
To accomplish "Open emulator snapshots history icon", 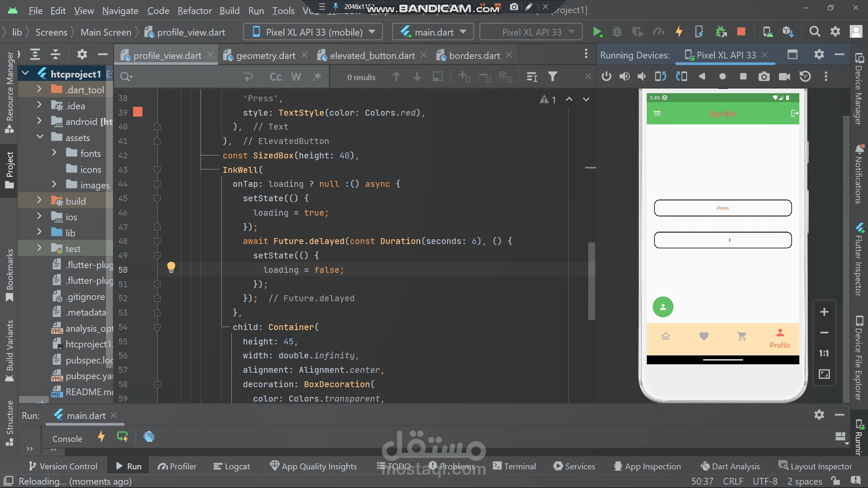I will (x=805, y=76).
